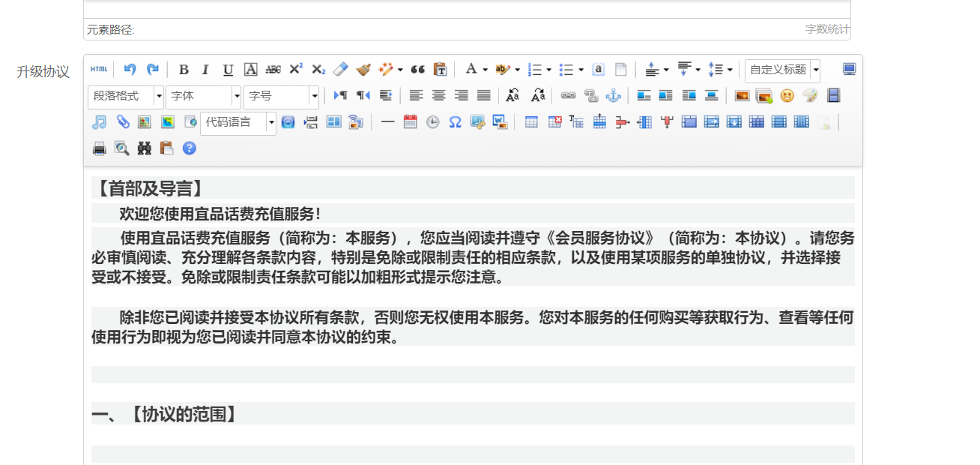Insert an anchor
Screen dimensions: 980x465
(614, 96)
